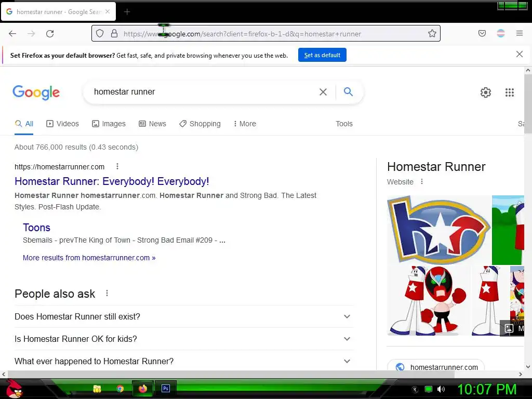This screenshot has height=399, width=532.
Task: Select the All results tab
Action: [24, 124]
